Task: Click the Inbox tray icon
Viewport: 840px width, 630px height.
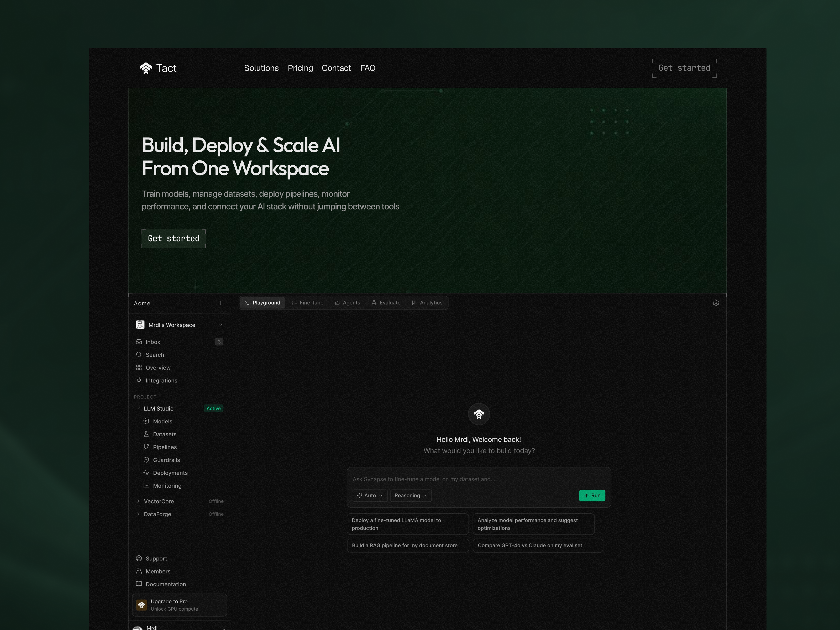Action: [139, 342]
